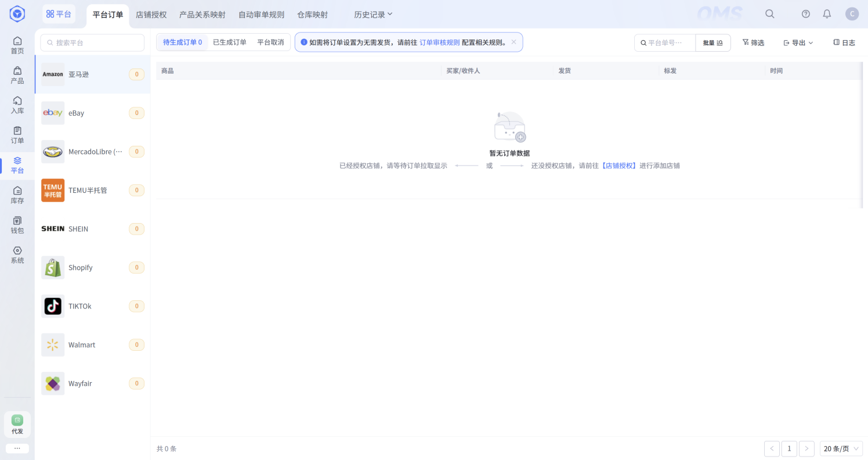
Task: Open the 产品 products sidebar icon
Action: click(17, 75)
